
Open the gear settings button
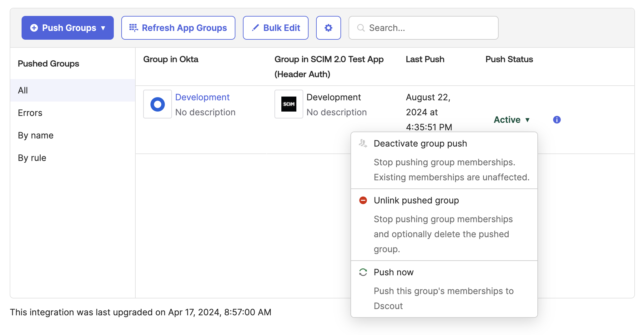point(328,28)
